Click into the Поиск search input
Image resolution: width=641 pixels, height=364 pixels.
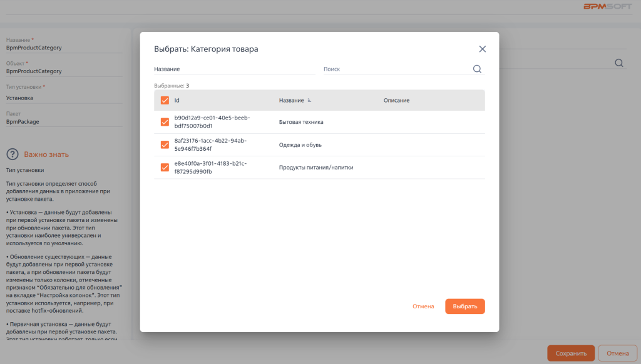pos(396,69)
